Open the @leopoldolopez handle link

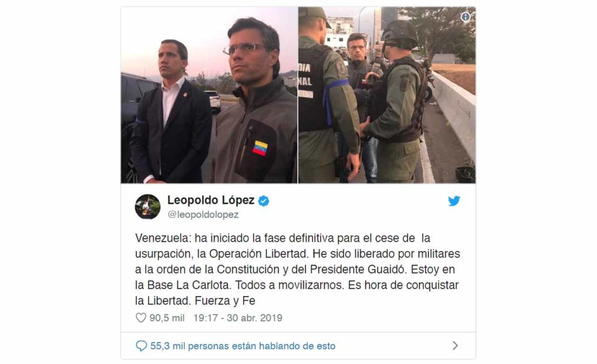click(203, 214)
